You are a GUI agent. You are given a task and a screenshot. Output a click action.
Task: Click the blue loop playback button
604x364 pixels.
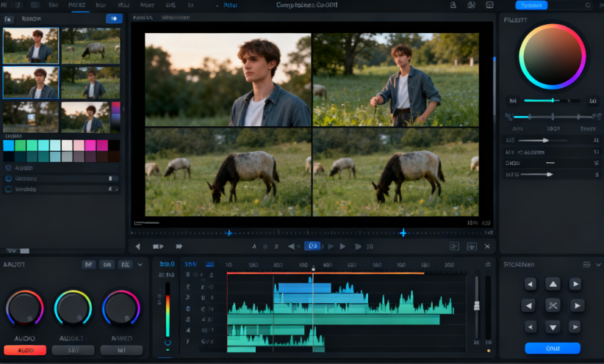click(312, 246)
